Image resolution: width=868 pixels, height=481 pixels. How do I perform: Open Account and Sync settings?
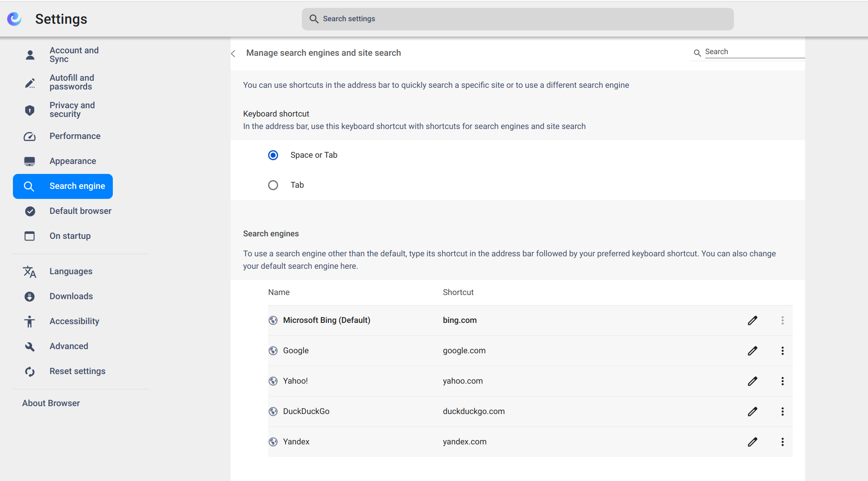(x=62, y=55)
